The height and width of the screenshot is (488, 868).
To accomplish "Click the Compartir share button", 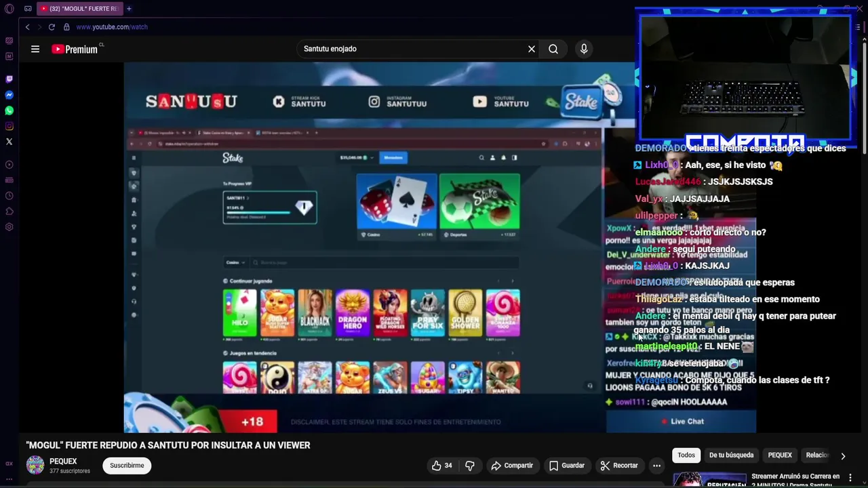I will 512,466.
